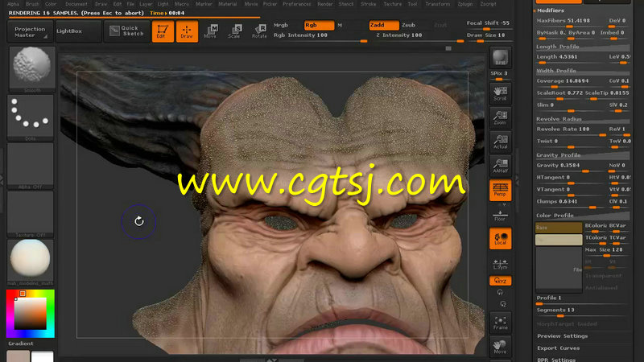Screen dimensions: 644x362
Task: Select the Draw mode button
Action: pos(187,31)
